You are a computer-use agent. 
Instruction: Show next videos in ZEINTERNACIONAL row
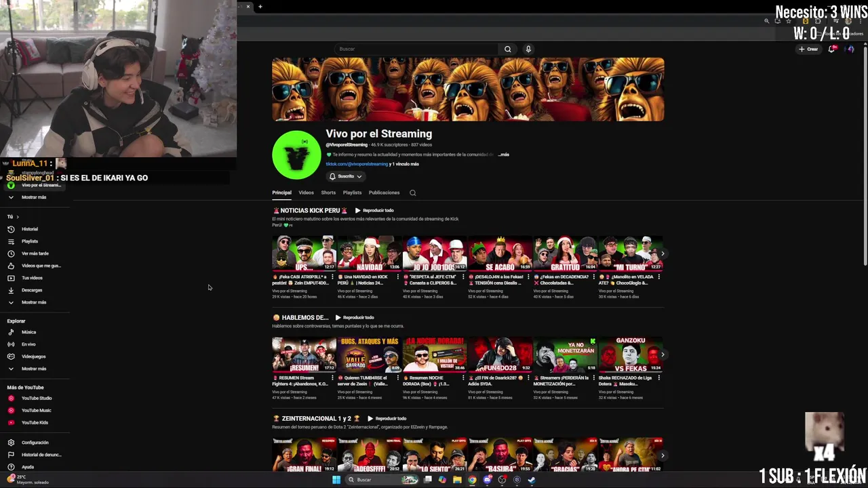(x=663, y=455)
